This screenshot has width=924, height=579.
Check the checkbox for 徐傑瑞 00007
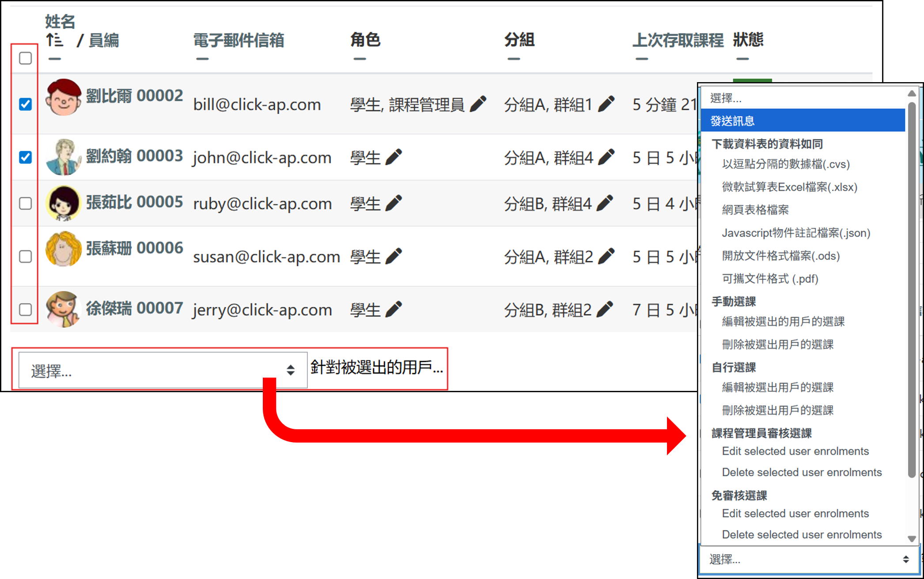click(x=26, y=309)
